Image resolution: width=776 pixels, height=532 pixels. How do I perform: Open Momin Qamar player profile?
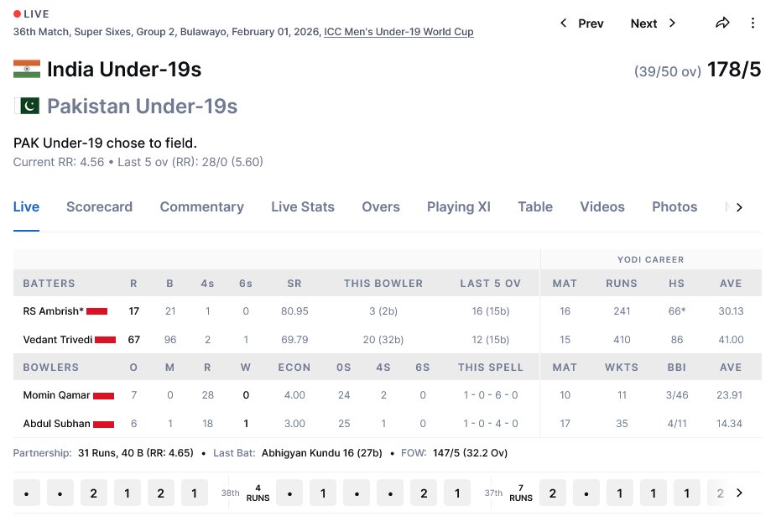tap(56, 395)
